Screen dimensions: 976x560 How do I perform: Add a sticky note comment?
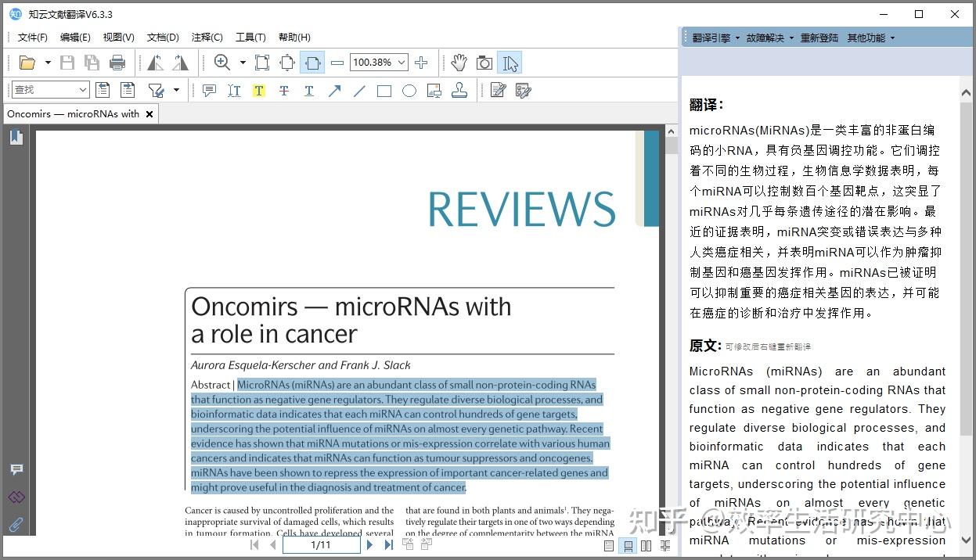tap(209, 91)
